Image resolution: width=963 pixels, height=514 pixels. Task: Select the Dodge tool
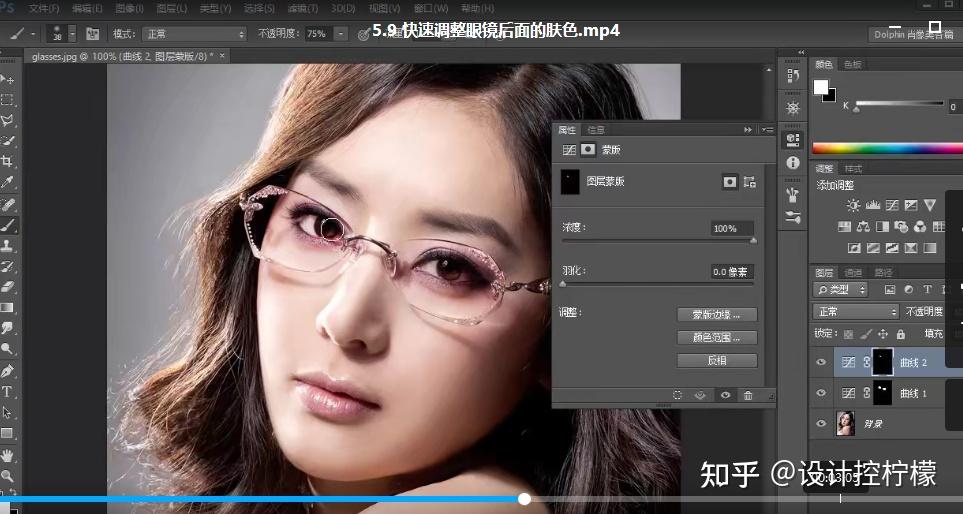(x=7, y=349)
